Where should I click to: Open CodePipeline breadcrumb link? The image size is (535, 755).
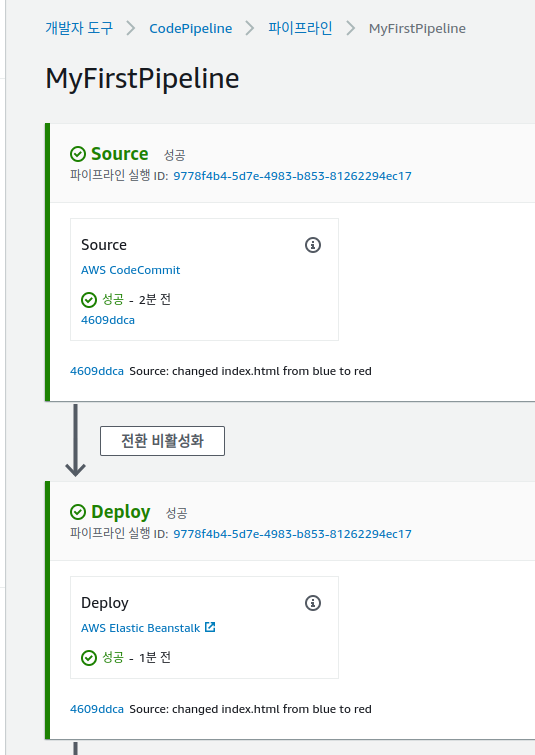click(191, 28)
